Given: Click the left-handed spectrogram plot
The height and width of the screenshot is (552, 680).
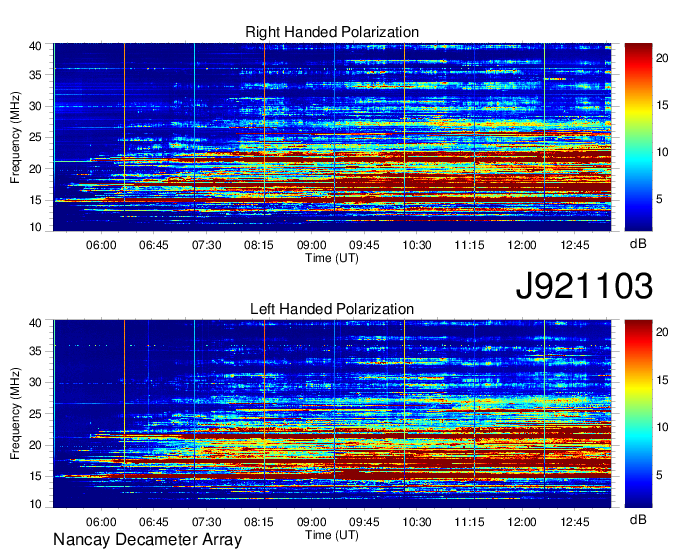Looking at the screenshot, I should coord(332,414).
